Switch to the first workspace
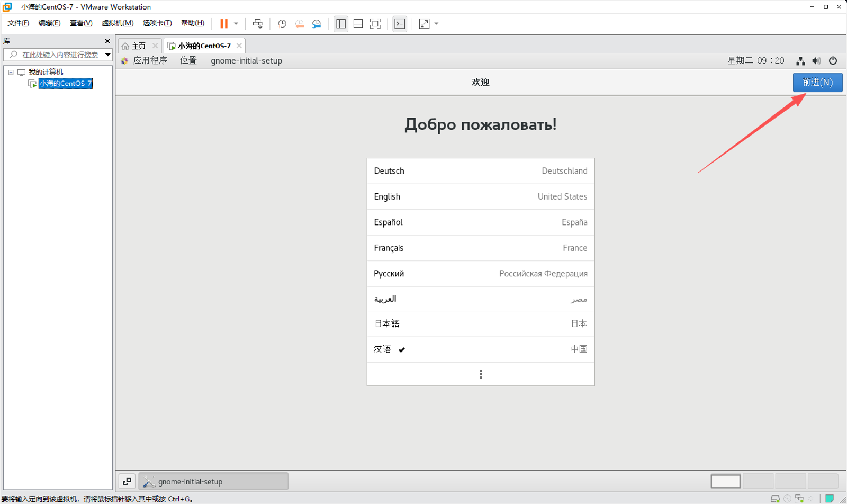 point(725,481)
